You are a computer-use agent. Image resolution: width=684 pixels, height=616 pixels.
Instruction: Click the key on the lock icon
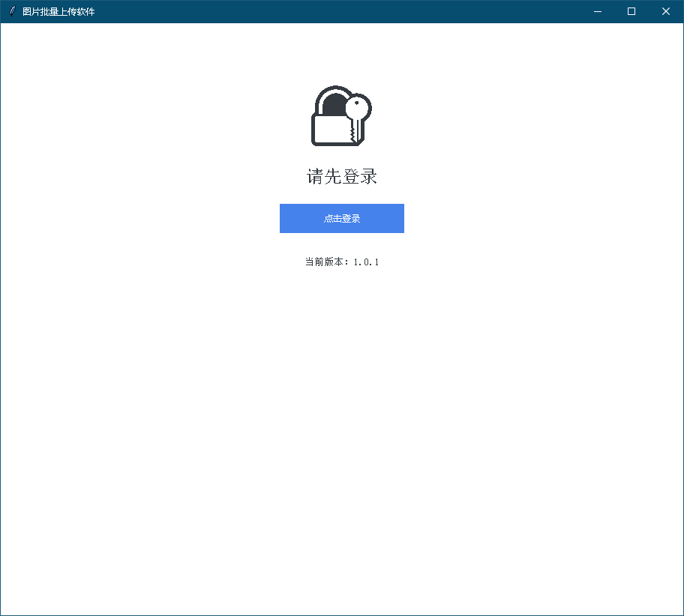357,117
